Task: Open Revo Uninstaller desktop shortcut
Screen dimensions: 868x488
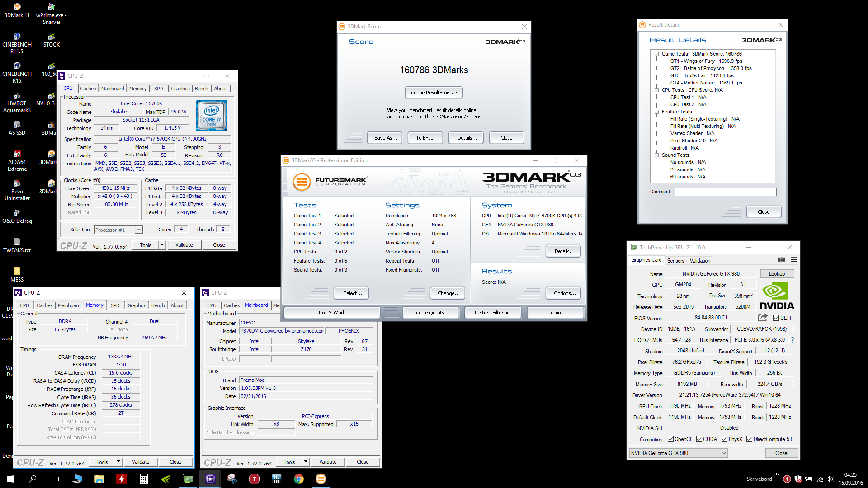Action: point(17,190)
